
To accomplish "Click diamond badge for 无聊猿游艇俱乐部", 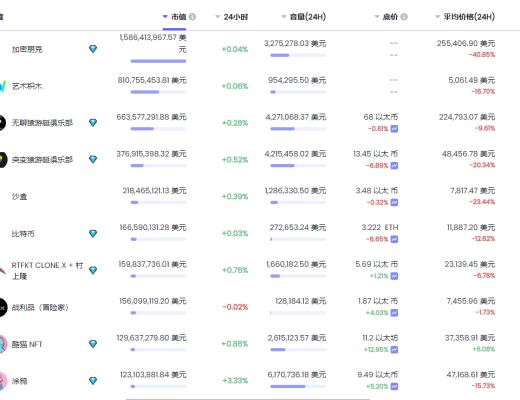I will 93,123.
